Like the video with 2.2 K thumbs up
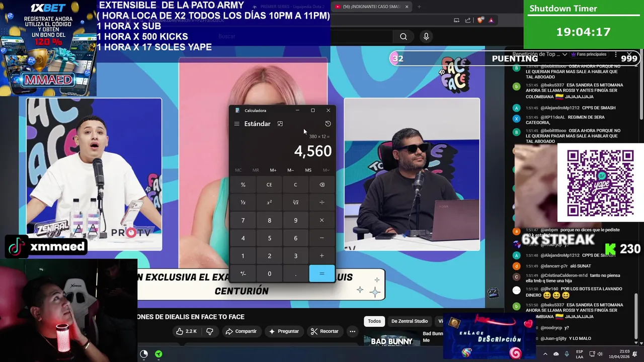 point(186,331)
